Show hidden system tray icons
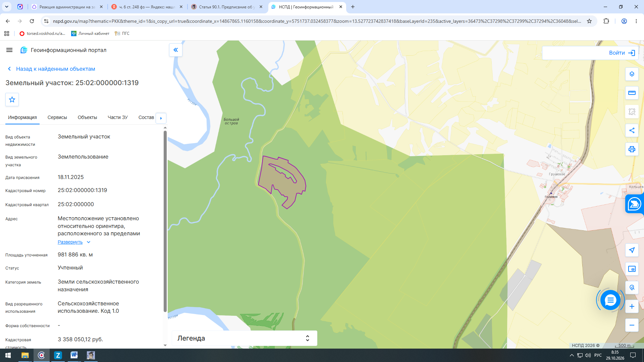Screen dimensions: 644x362 pos(572,355)
